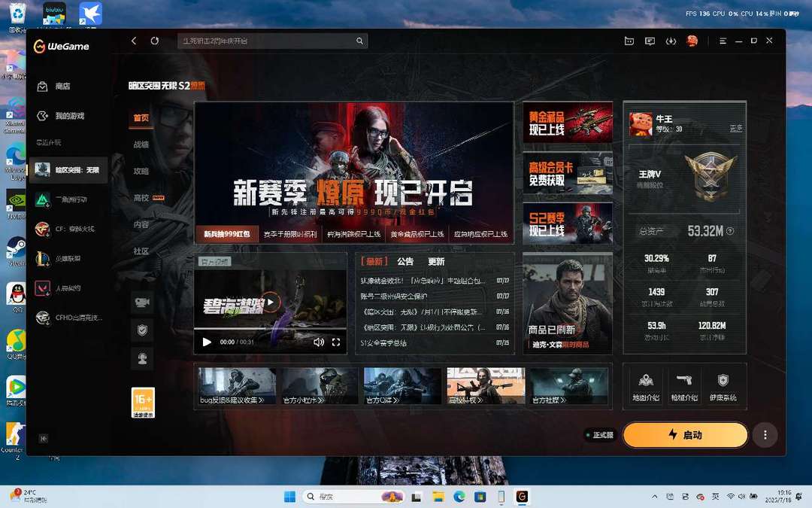Open the main 新赛季 燎原 banner
The height and width of the screenshot is (508, 812).
click(x=354, y=163)
